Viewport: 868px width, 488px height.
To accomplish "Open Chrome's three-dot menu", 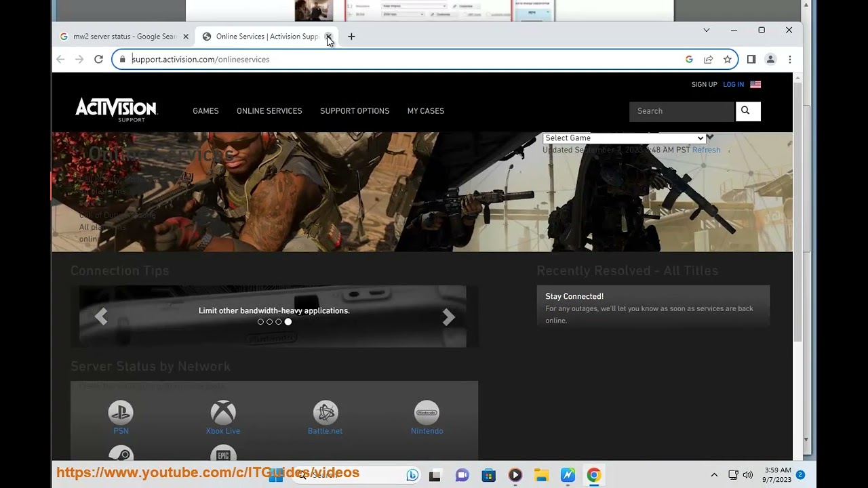I will [x=789, y=60].
